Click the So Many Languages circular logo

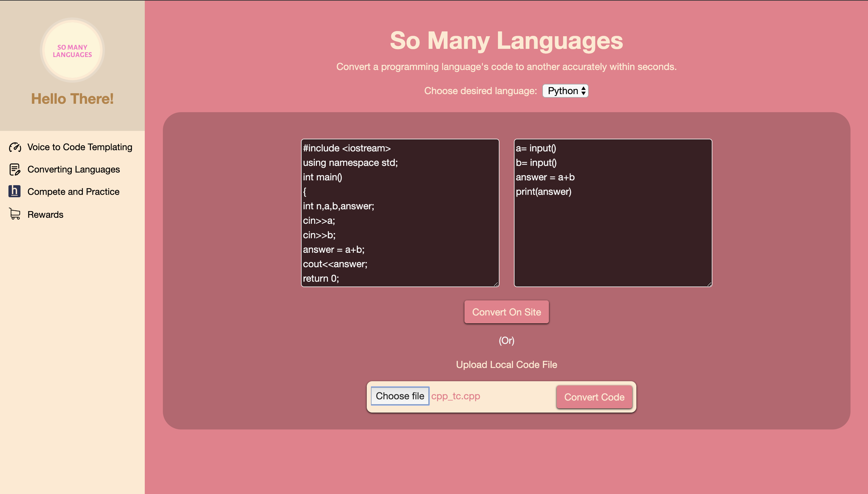click(72, 51)
